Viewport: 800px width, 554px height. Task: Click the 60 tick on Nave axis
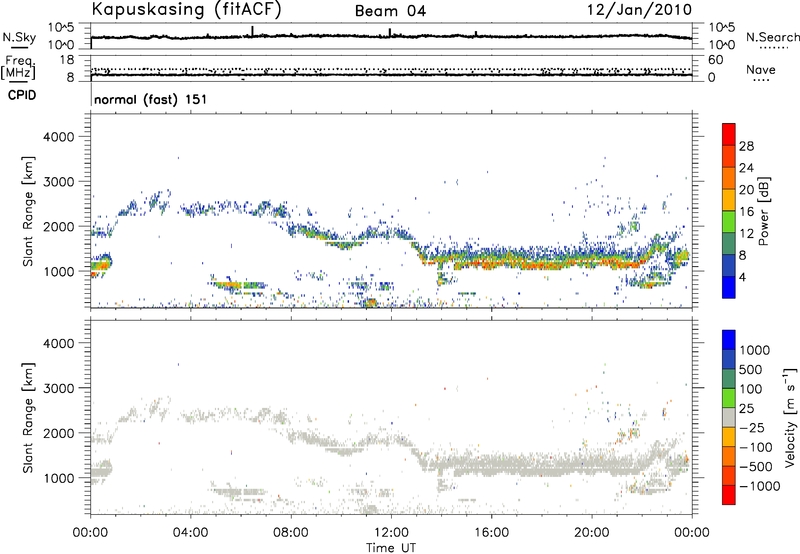coord(715,60)
